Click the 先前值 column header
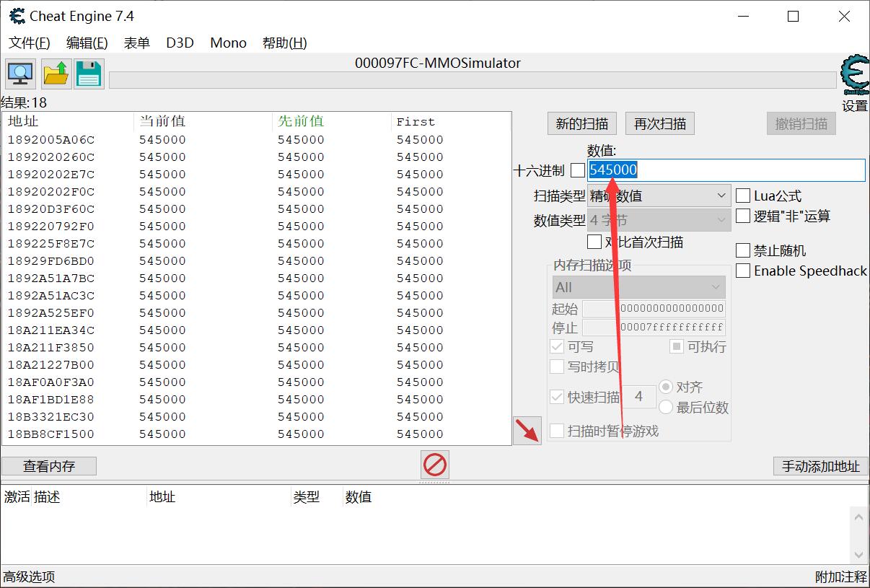The width and height of the screenshot is (870, 588). tap(332, 121)
